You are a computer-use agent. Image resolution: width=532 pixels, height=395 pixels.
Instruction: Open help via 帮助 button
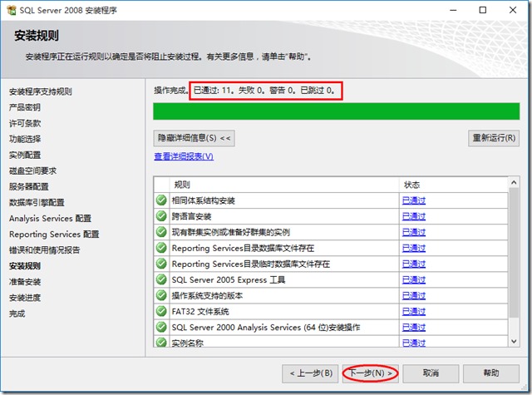(x=491, y=373)
